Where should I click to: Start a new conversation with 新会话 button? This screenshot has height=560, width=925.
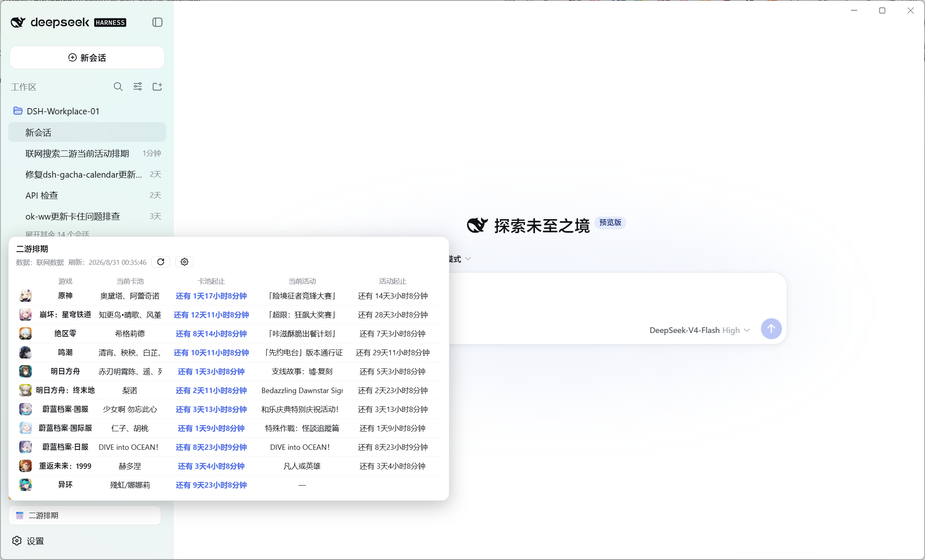(87, 58)
